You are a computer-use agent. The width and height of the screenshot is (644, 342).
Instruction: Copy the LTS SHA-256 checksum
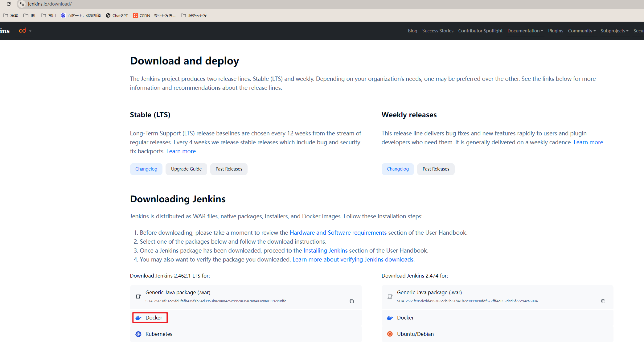pyautogui.click(x=352, y=301)
